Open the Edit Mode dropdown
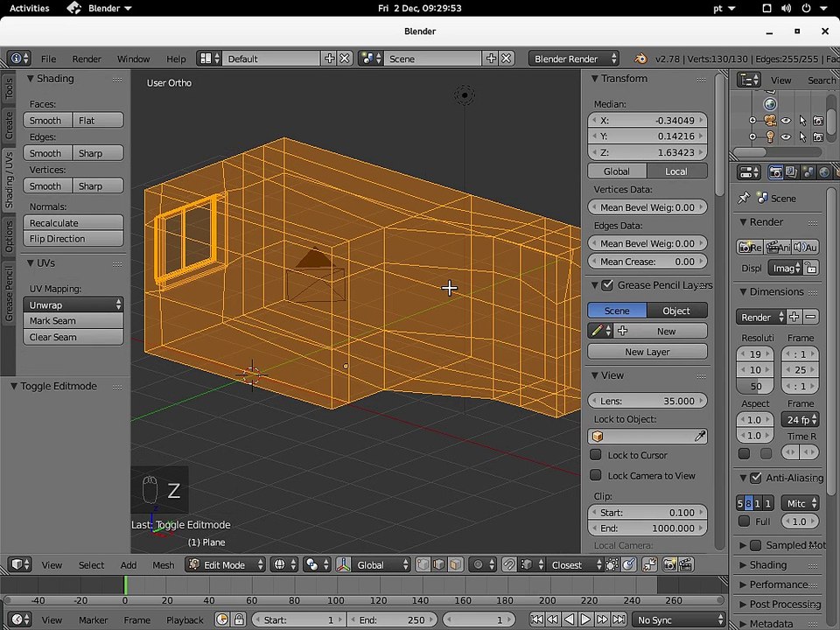Screen dimensions: 840x630 point(226,564)
